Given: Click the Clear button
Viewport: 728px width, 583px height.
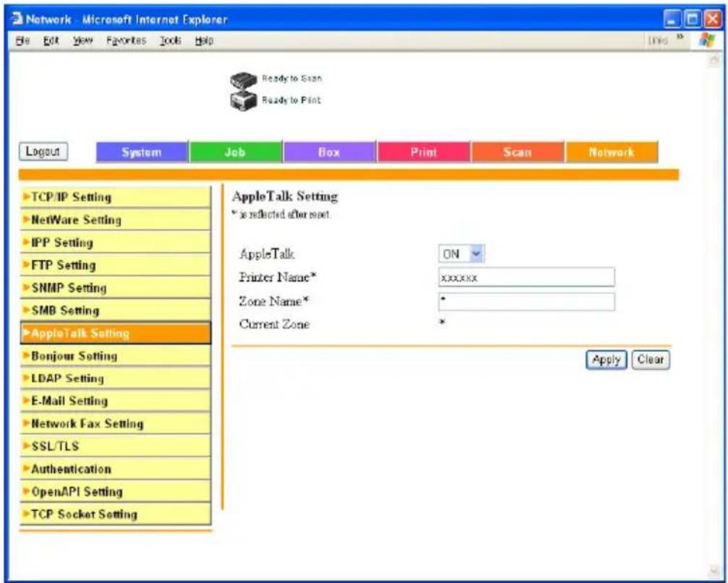Looking at the screenshot, I should pyautogui.click(x=651, y=360).
